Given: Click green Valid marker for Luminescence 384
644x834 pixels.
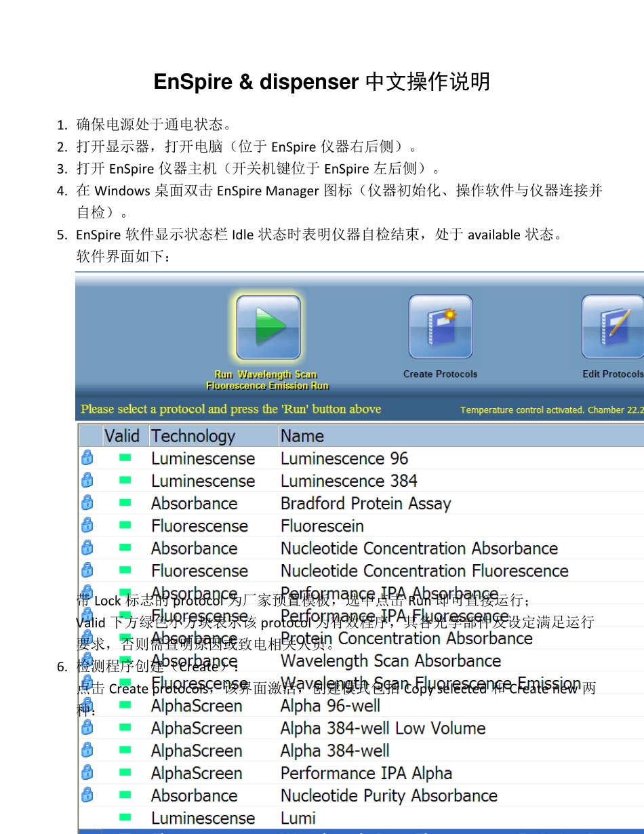Looking at the screenshot, I should click(125, 480).
